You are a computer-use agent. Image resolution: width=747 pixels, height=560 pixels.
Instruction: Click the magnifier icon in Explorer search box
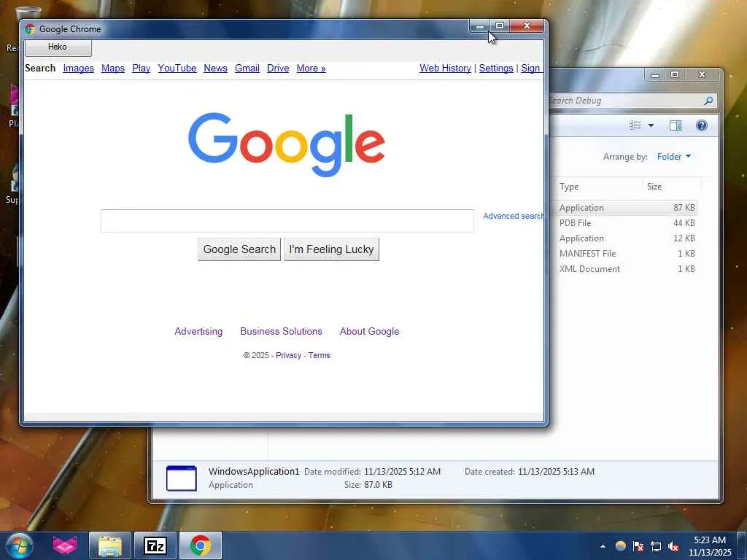[708, 101]
